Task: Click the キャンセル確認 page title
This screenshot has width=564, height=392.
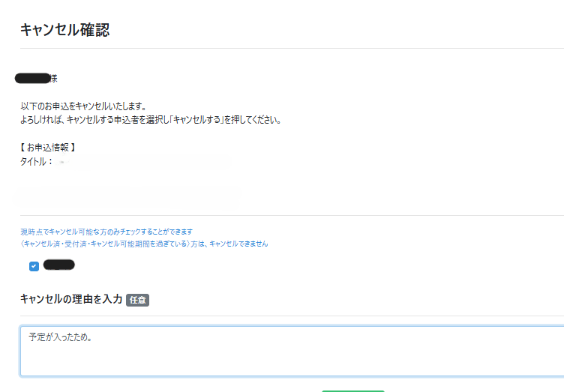Action: point(64,30)
